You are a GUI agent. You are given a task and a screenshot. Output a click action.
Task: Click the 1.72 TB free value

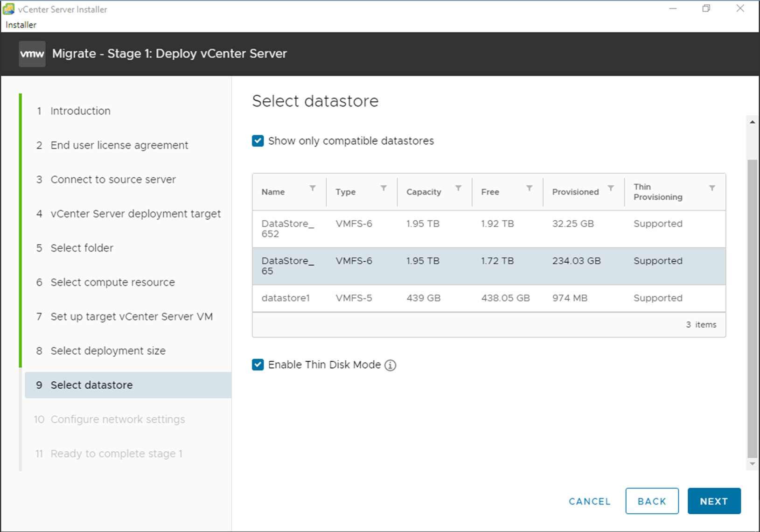click(497, 261)
